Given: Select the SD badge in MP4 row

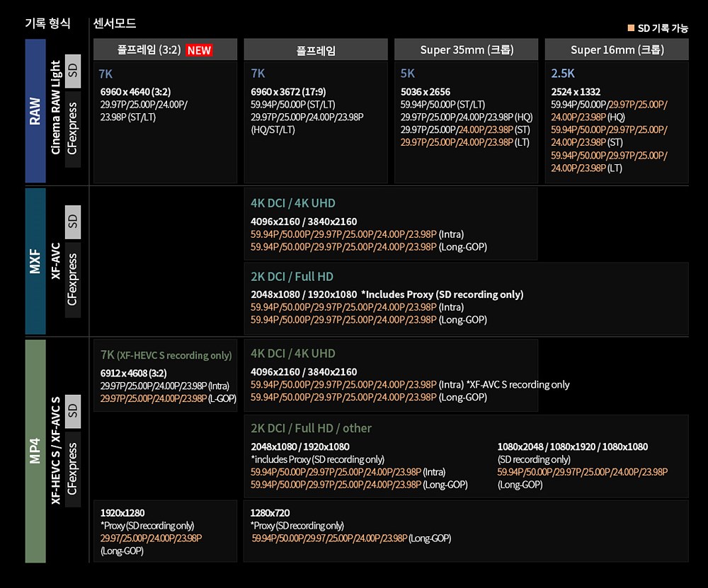Looking at the screenshot, I should point(73,410).
